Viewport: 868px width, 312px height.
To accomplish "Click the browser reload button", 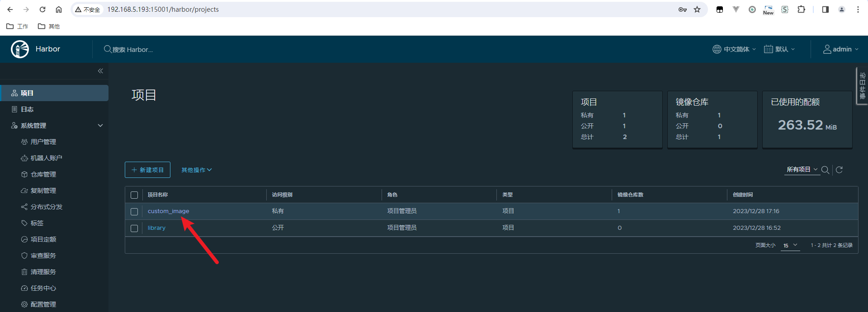I will coord(42,9).
